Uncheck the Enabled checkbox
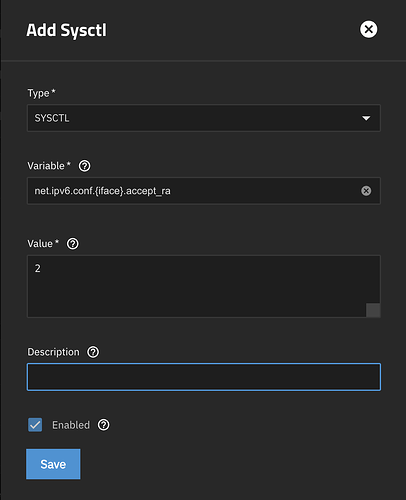The image size is (406, 500). click(35, 425)
